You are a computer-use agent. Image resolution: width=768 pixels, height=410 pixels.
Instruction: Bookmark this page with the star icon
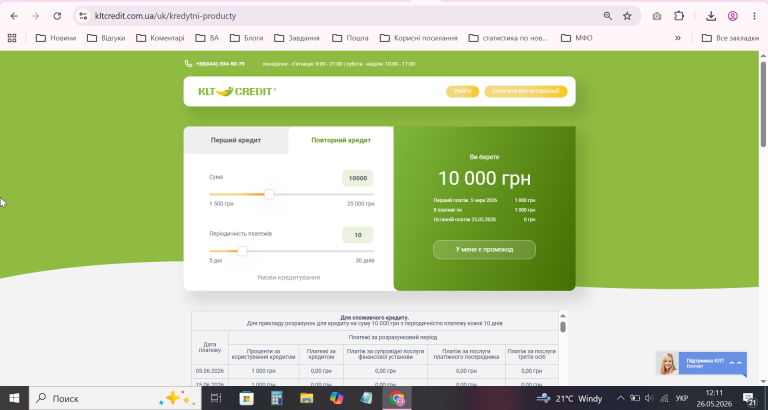pos(627,16)
